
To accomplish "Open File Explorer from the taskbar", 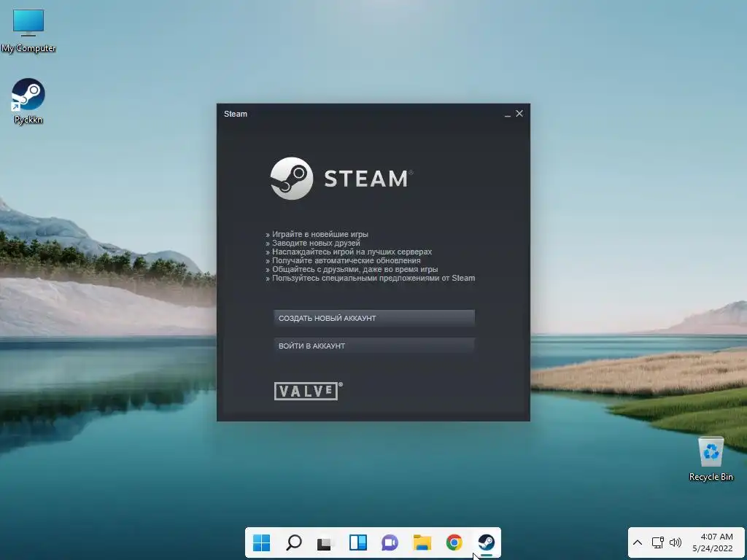I will click(x=422, y=542).
